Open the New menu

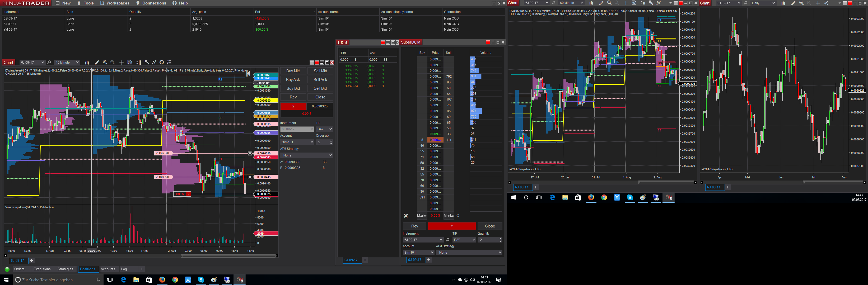pos(63,3)
